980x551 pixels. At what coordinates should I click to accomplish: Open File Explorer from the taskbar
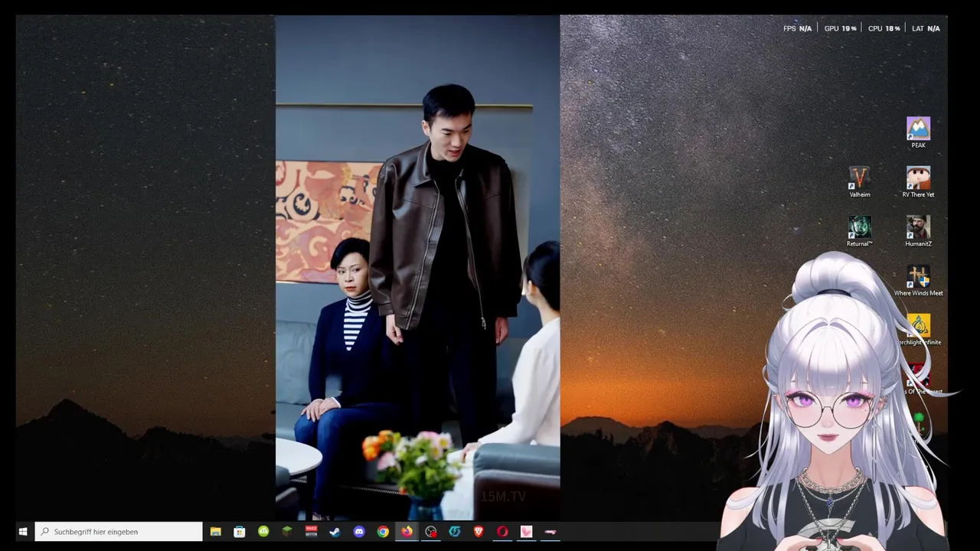click(215, 532)
